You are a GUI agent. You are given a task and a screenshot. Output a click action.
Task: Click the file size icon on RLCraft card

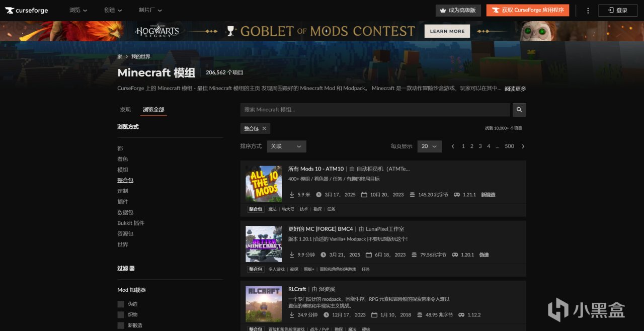419,315
